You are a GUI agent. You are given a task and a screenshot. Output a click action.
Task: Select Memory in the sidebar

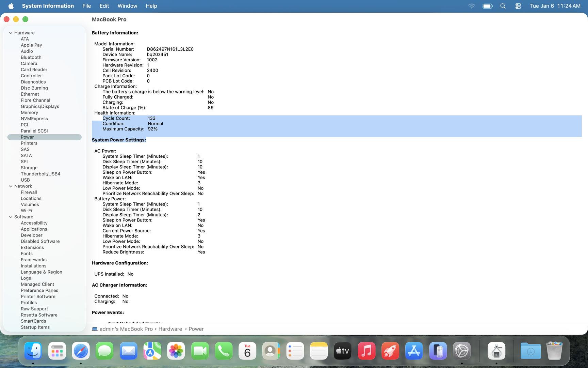pyautogui.click(x=29, y=112)
